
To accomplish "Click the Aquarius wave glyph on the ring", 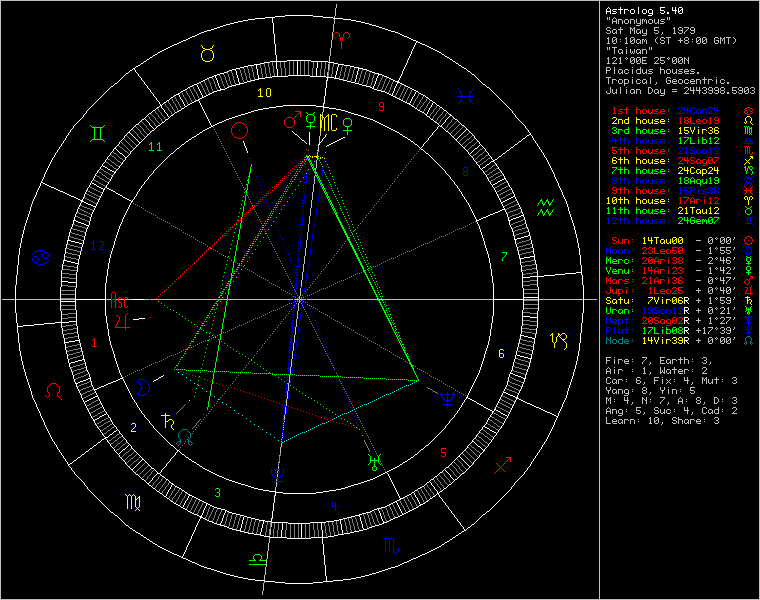I will (x=546, y=207).
